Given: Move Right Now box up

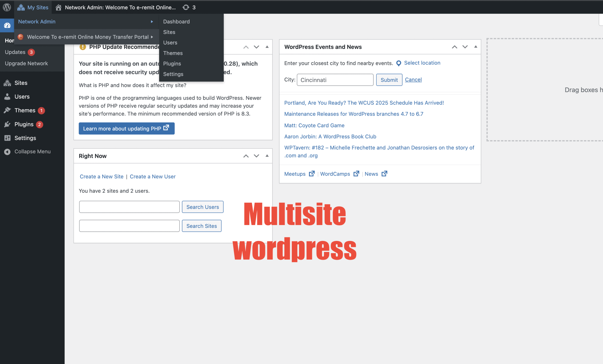Looking at the screenshot, I should pos(246,156).
